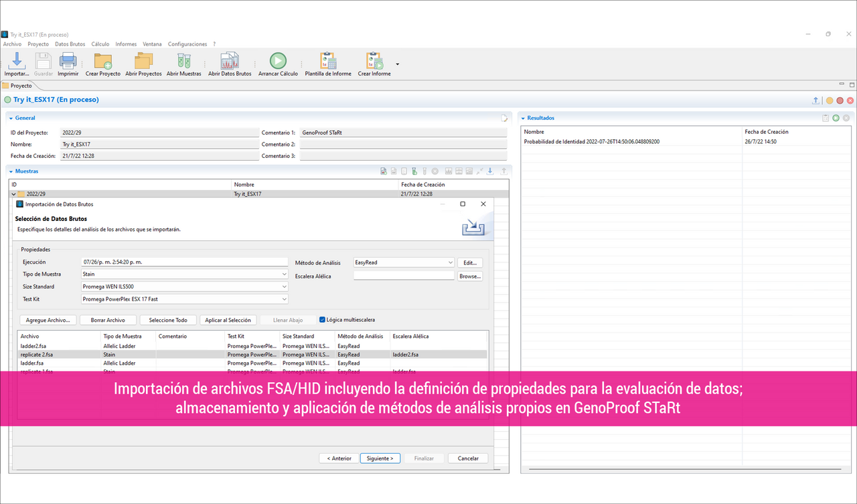This screenshot has height=504, width=857.
Task: Click the Edit... button
Action: pos(469,263)
